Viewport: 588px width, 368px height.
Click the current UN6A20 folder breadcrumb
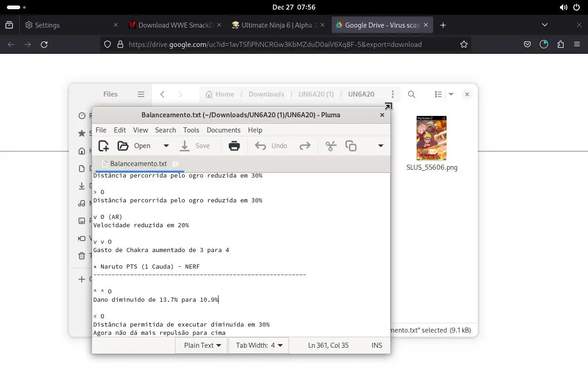(361, 94)
